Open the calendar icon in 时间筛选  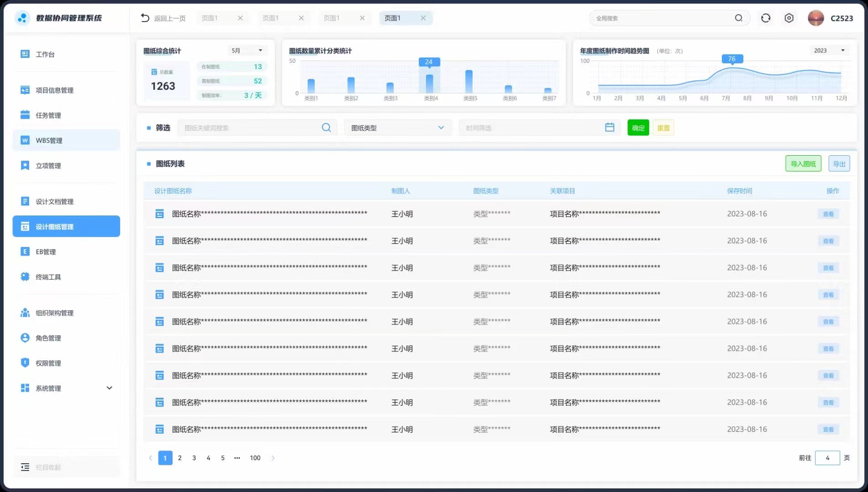click(x=609, y=128)
